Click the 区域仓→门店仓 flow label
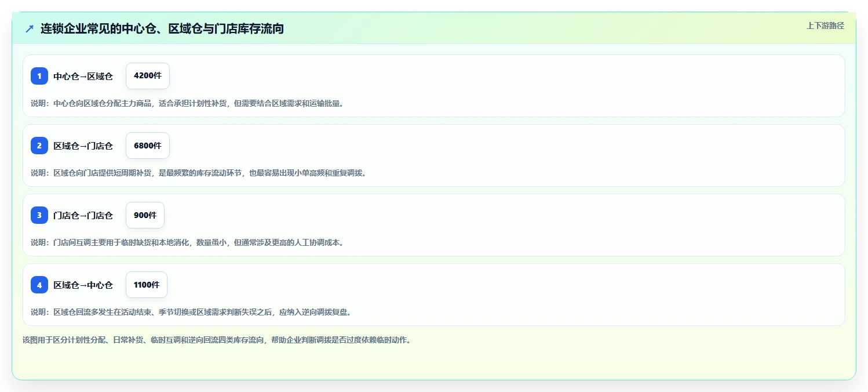 (83, 146)
